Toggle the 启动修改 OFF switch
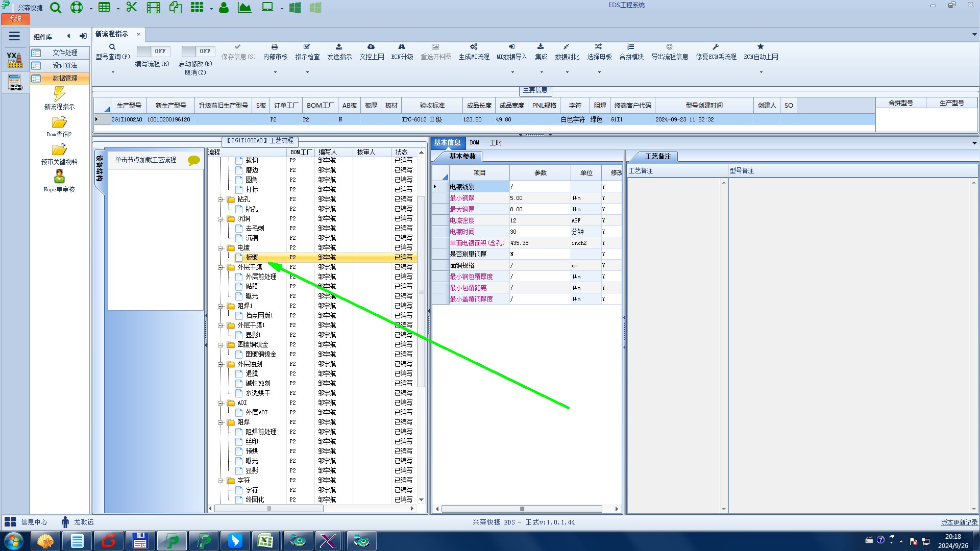Image resolution: width=980 pixels, height=551 pixels. tap(199, 51)
